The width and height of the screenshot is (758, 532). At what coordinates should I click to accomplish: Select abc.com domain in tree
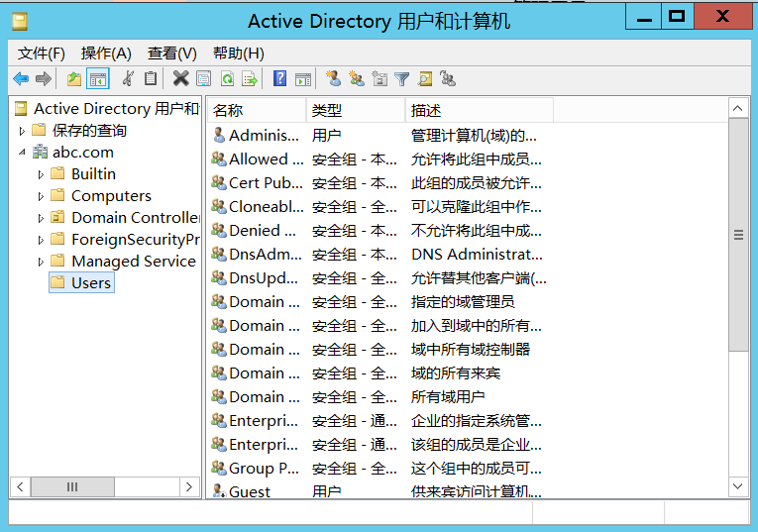click(73, 153)
